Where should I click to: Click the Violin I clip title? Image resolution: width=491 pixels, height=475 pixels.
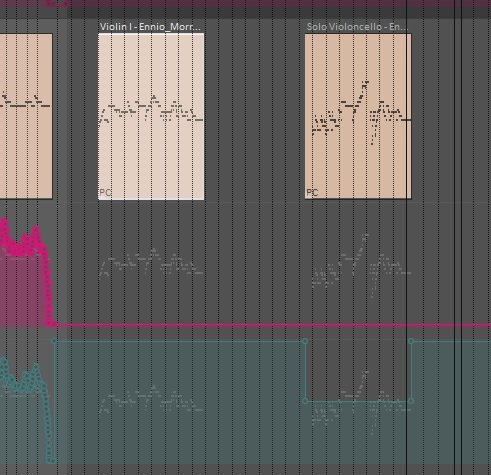[150, 27]
